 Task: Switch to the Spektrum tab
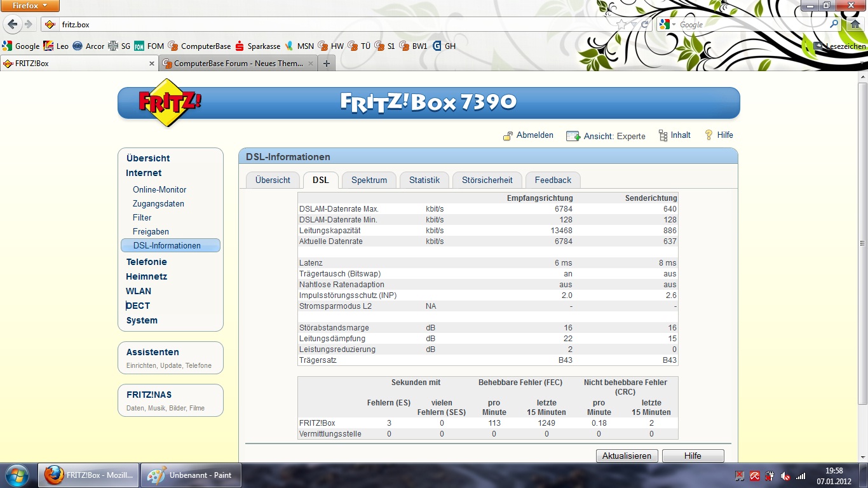(369, 180)
